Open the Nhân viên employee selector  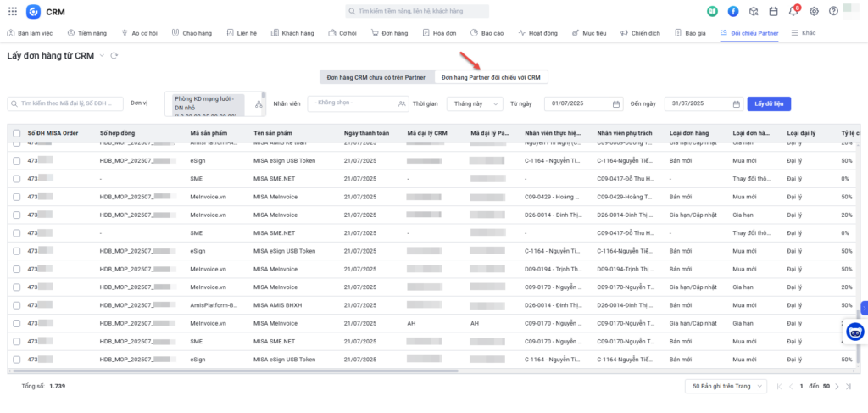click(x=359, y=103)
